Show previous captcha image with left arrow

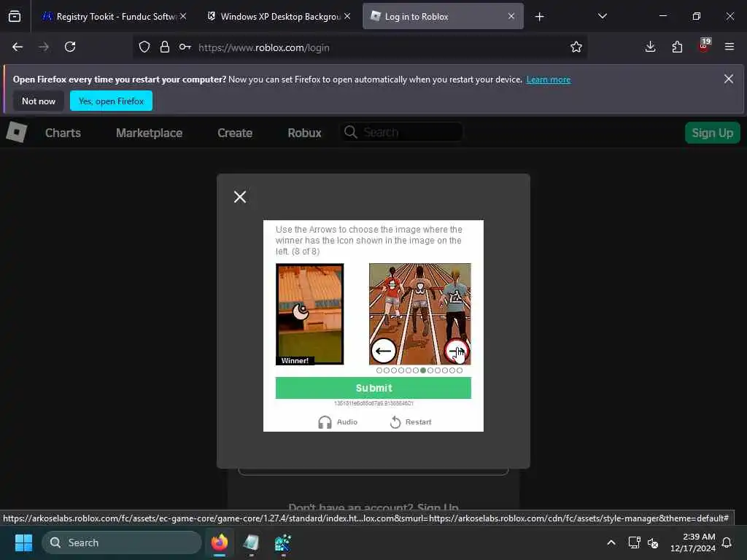pyautogui.click(x=384, y=351)
